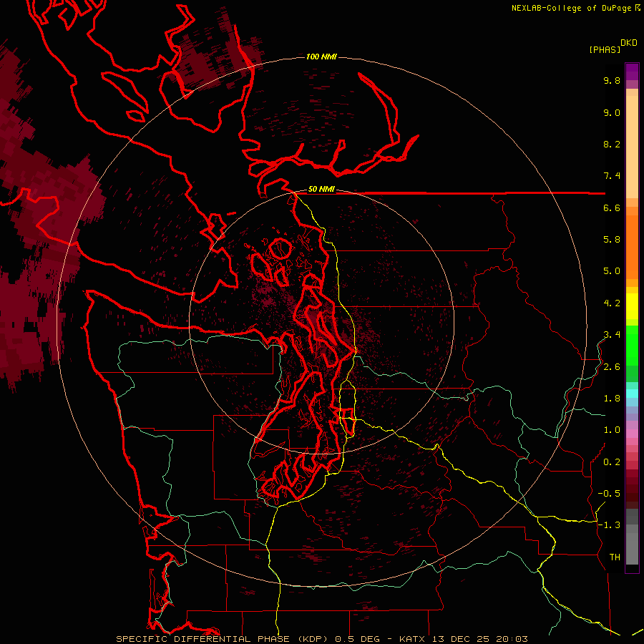Click the 1.8 legend value
Viewport: 644px width, 644px height.
click(612, 399)
